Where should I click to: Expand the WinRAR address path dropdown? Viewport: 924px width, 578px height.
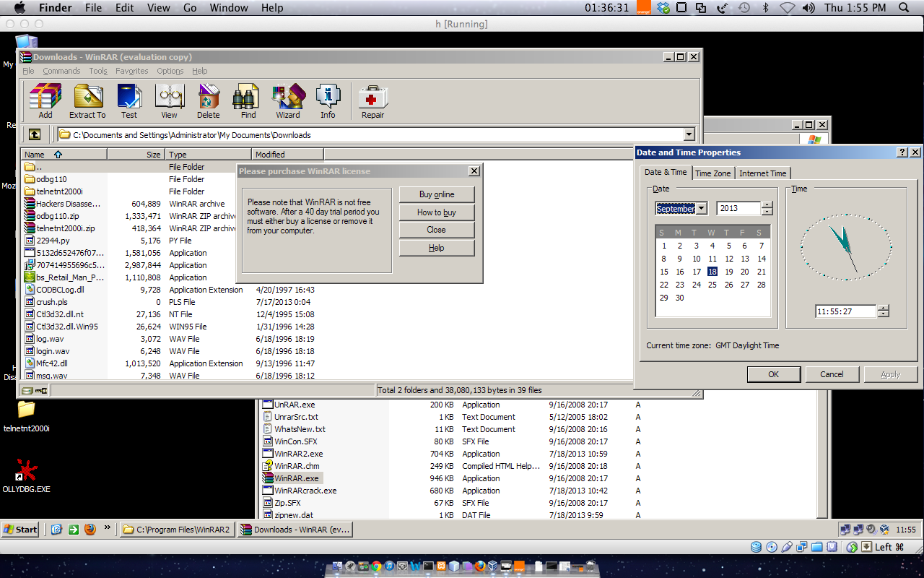pos(689,134)
